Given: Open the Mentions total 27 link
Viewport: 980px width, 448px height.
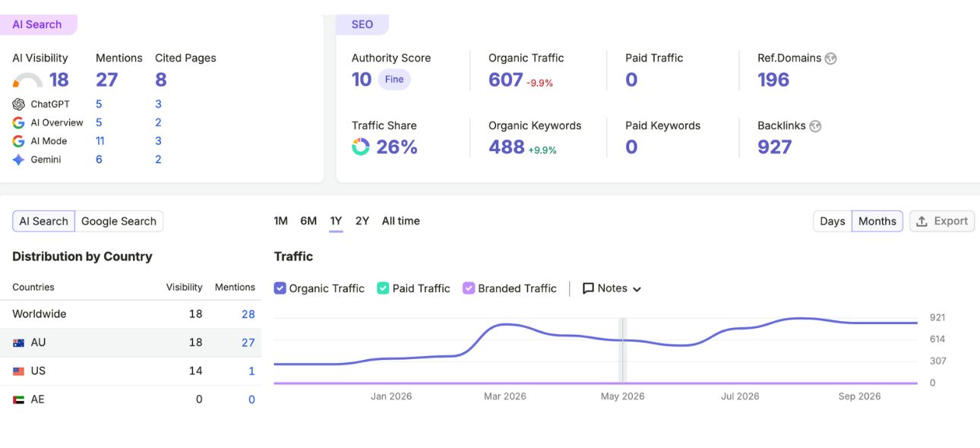Looking at the screenshot, I should tap(106, 80).
